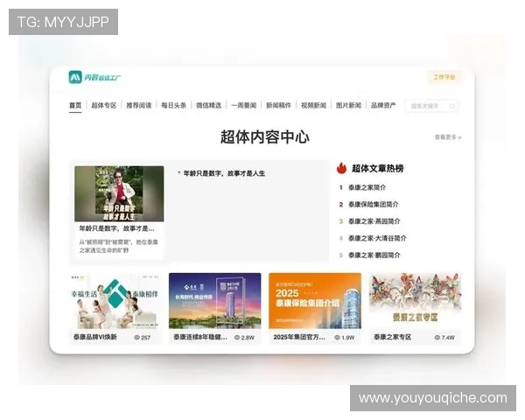Open the featured 年龄只是数字 video thumbnail

point(119,193)
